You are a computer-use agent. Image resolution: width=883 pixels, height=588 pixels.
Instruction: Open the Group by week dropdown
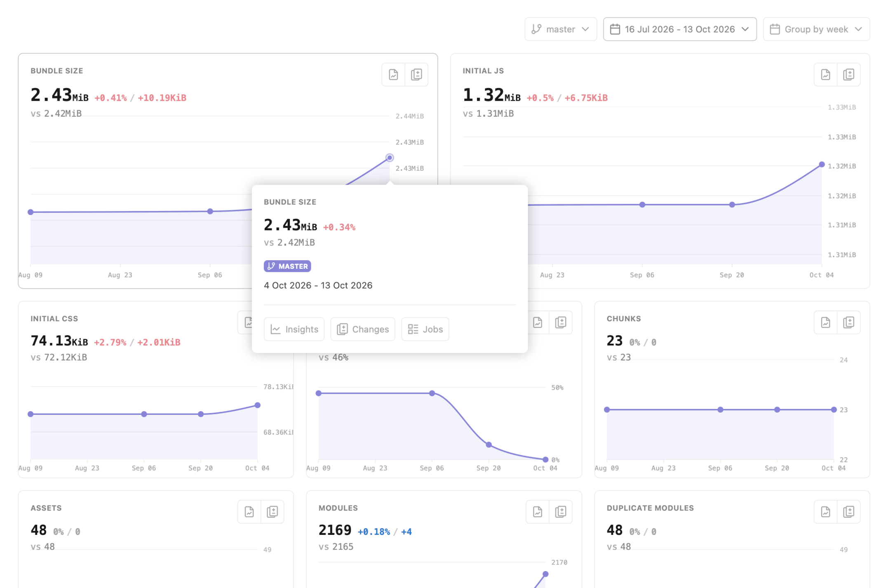tap(816, 29)
